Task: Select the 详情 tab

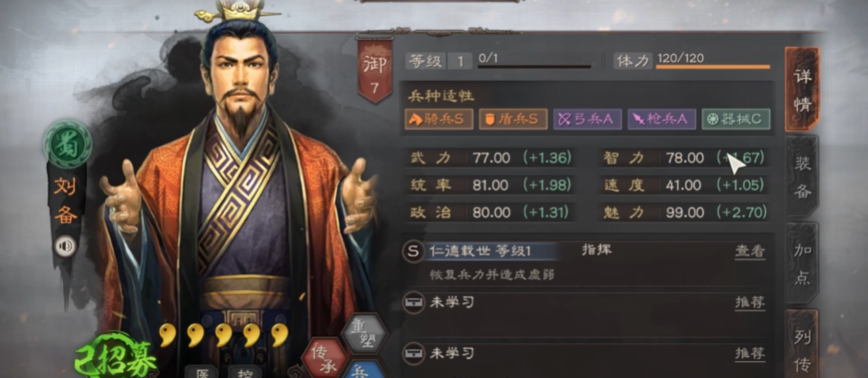Action: tap(802, 90)
